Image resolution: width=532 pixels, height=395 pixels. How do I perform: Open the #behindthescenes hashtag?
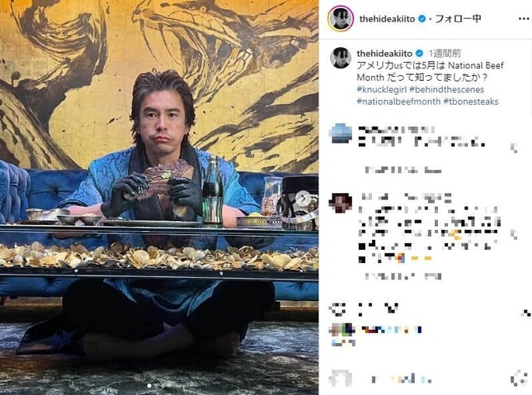point(446,90)
